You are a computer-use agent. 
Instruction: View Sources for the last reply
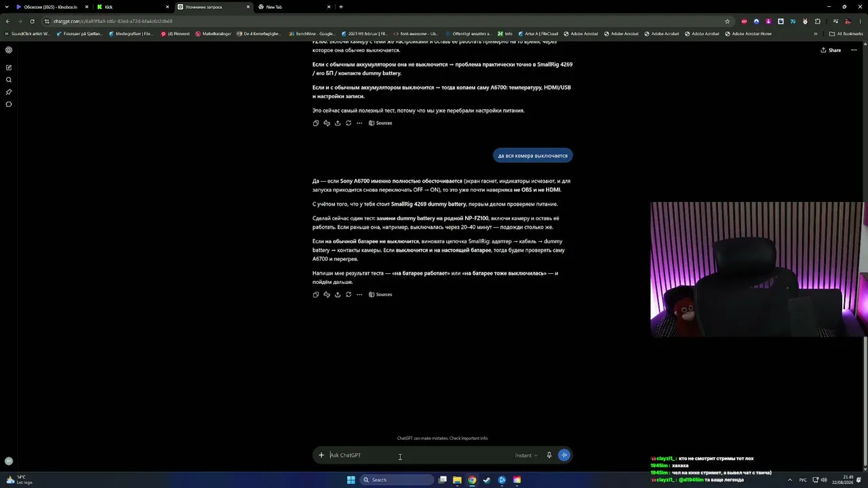pyautogui.click(x=380, y=295)
